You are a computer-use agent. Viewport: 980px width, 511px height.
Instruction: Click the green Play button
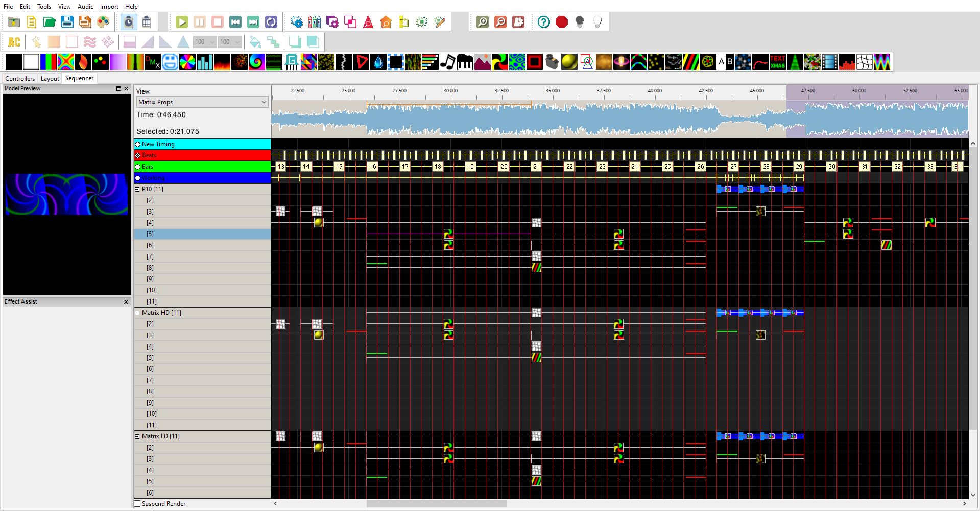(182, 22)
